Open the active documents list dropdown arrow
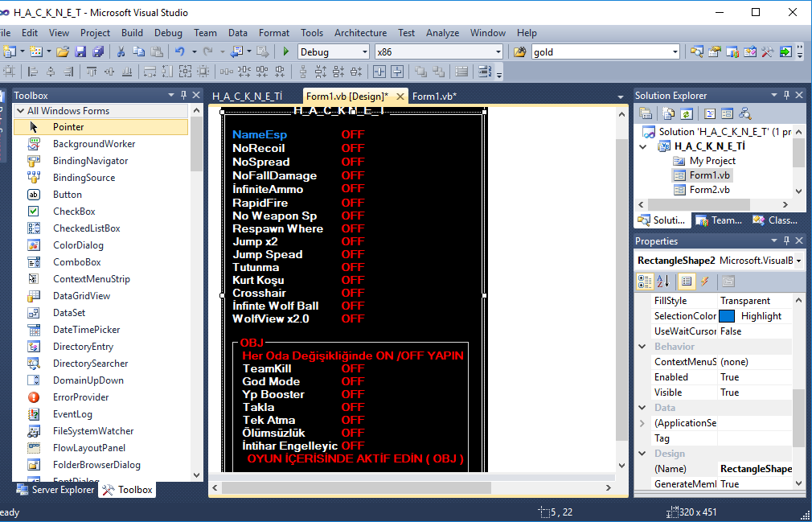Image resolution: width=812 pixels, height=522 pixels. click(x=621, y=97)
